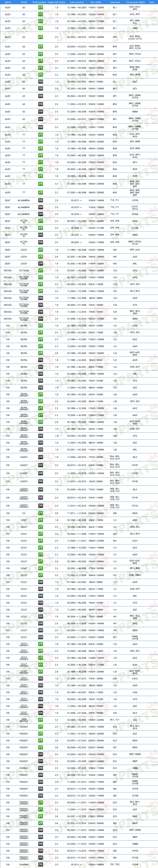Click diesel ON icon in Audi A3 ASZ row
The height and width of the screenshot is (868, 158).
coord(40,82)
